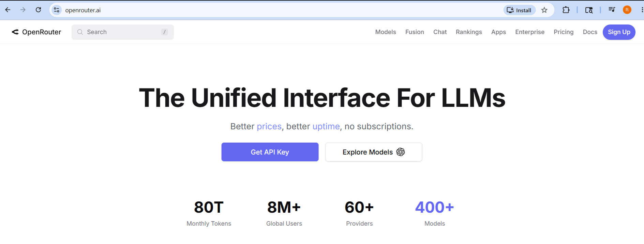Click the openrouter.ai address bar URL

coord(83,10)
